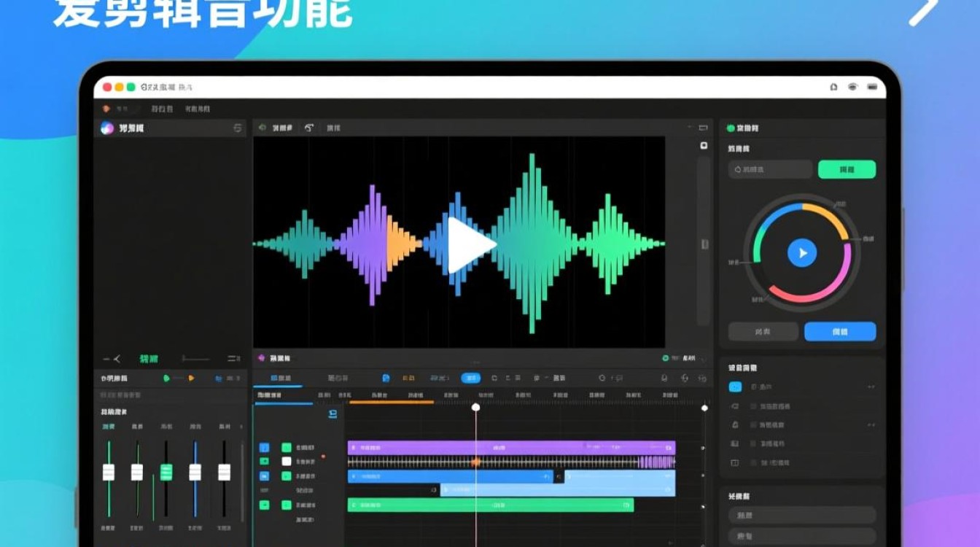Screen dimensions: 980x547
Task: Click the blue pill button in the timeline toolbar
Action: 471,378
